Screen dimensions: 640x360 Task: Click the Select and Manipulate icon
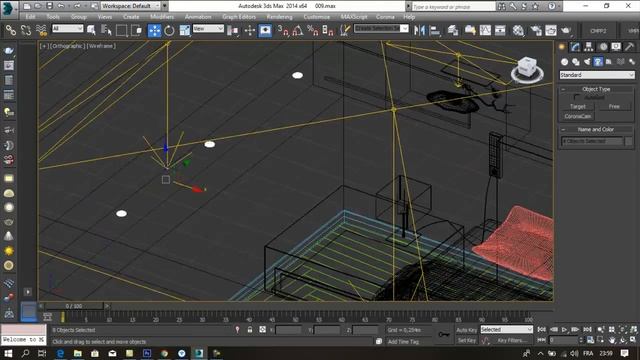(250, 30)
